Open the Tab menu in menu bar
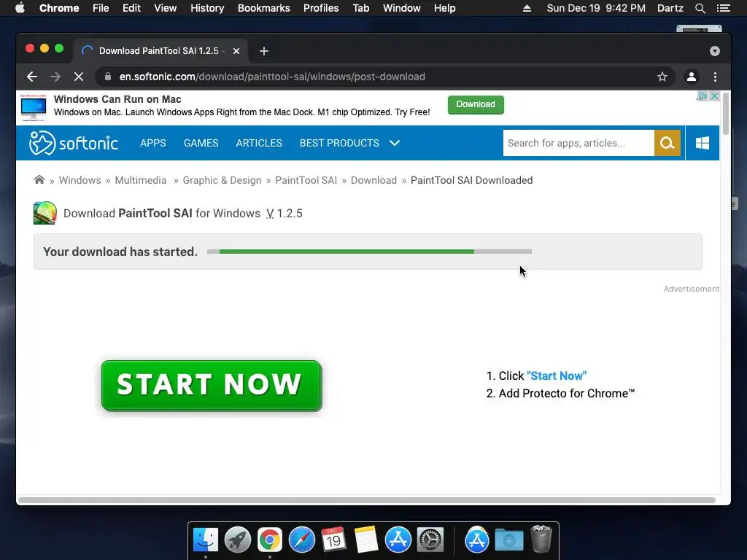The height and width of the screenshot is (560, 747). (x=360, y=8)
